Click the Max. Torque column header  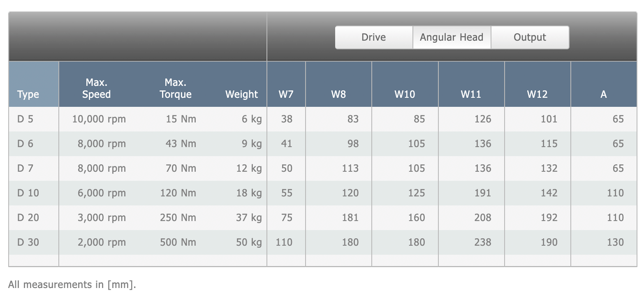tap(176, 89)
